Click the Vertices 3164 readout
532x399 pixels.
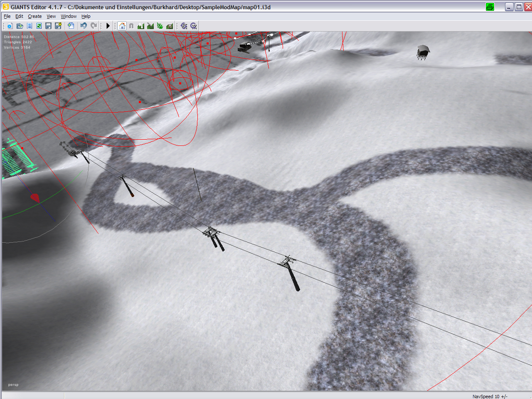17,47
